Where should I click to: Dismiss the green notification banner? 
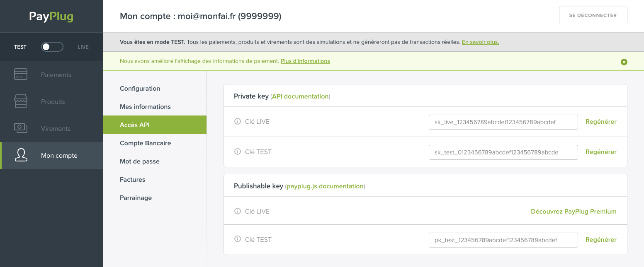tap(624, 62)
